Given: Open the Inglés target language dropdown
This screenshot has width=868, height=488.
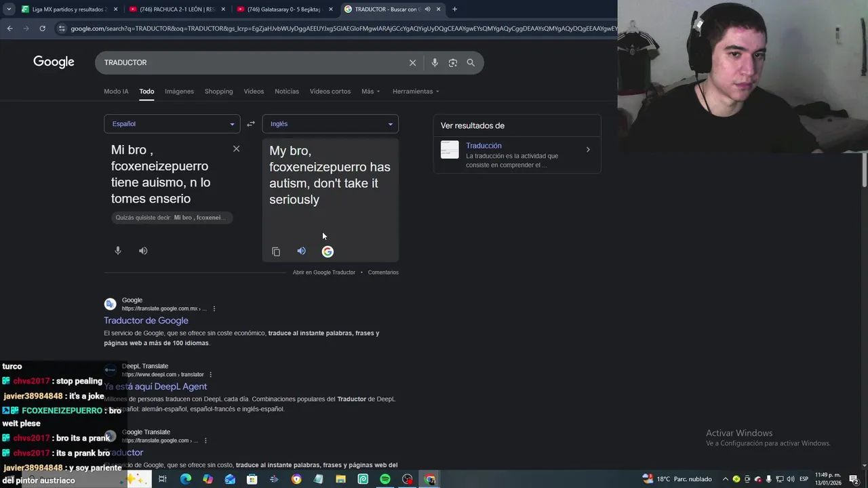Looking at the screenshot, I should click(x=330, y=124).
